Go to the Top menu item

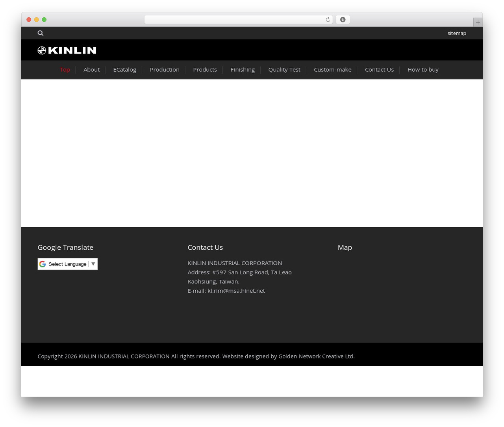(65, 70)
